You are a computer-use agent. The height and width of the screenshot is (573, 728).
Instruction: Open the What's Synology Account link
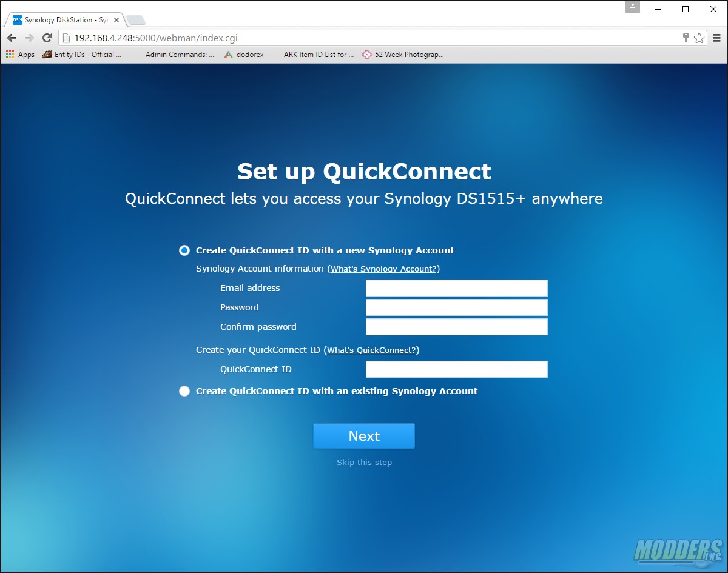click(383, 269)
